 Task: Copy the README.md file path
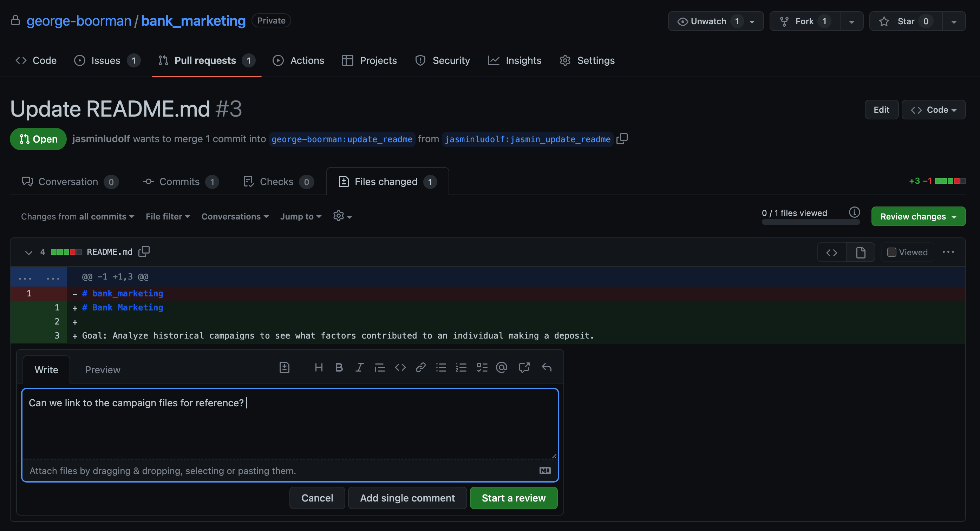(144, 252)
